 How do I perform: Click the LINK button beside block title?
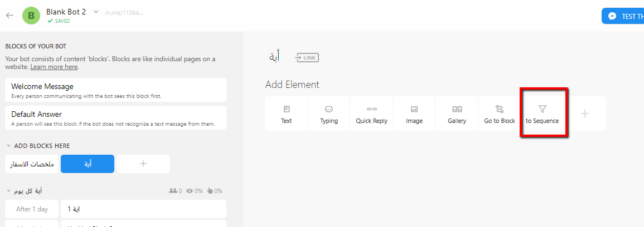[x=307, y=58]
